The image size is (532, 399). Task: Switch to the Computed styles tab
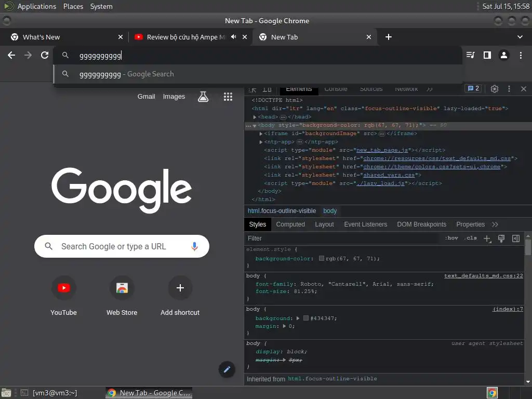[x=290, y=224]
